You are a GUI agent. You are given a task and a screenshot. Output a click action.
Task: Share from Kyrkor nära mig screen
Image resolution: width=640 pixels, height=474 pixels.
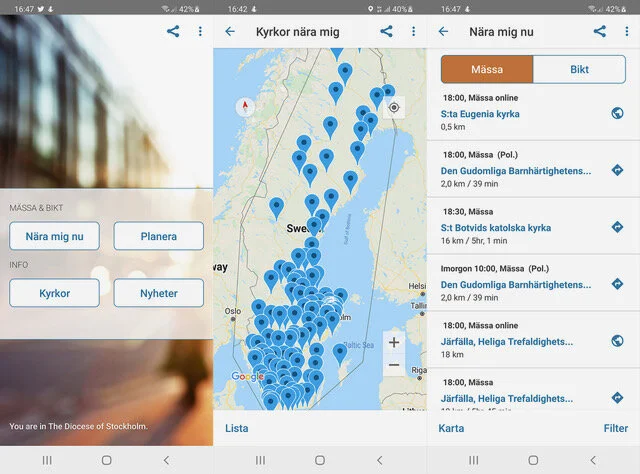point(387,31)
